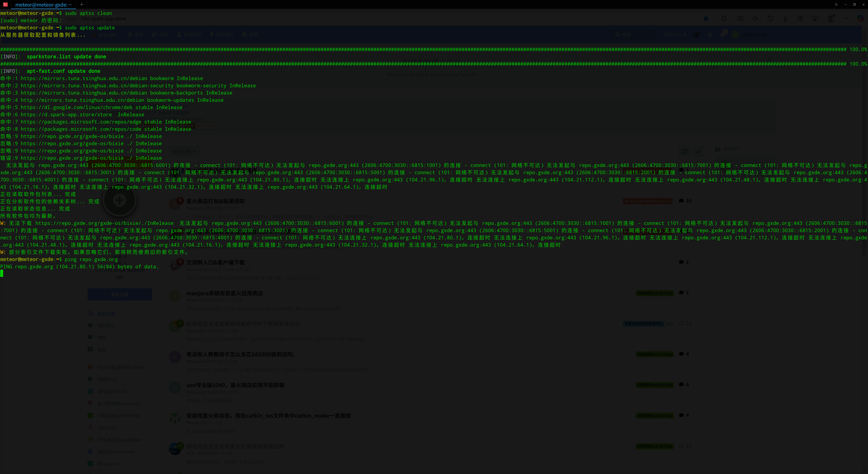The image size is (868, 474).
Task: Open the browser extensions puzzle icon
Action: tap(724, 19)
